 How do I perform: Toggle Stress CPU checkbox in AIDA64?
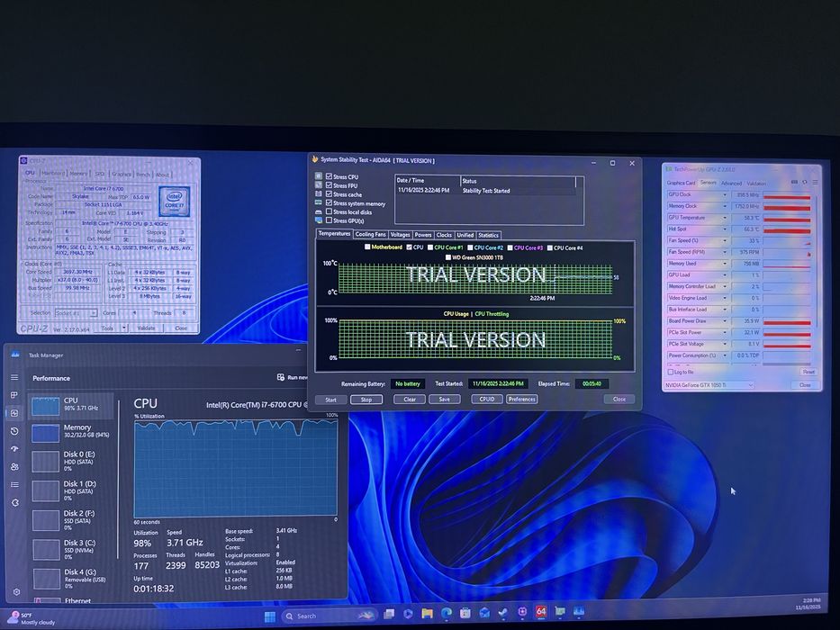[329, 176]
